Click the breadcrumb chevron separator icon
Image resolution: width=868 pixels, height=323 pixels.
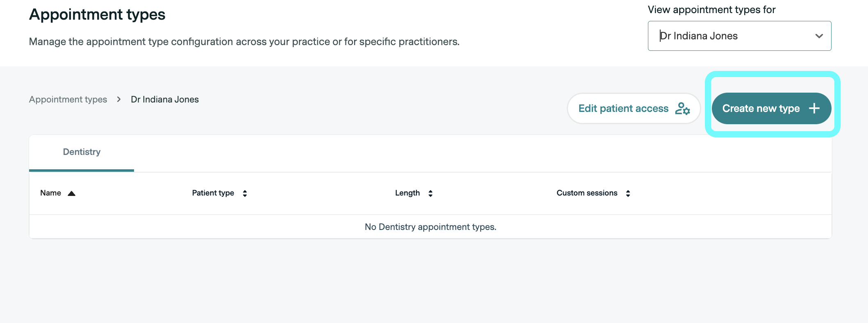119,100
